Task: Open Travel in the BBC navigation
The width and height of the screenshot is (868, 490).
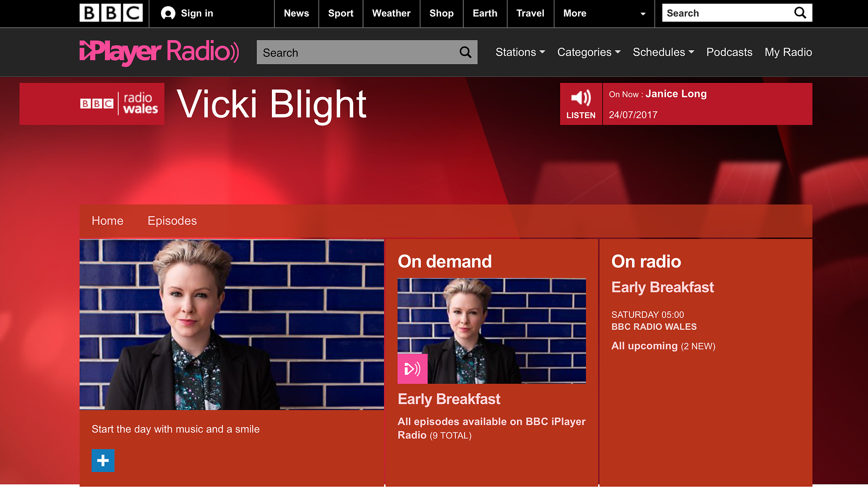Action: click(x=530, y=13)
